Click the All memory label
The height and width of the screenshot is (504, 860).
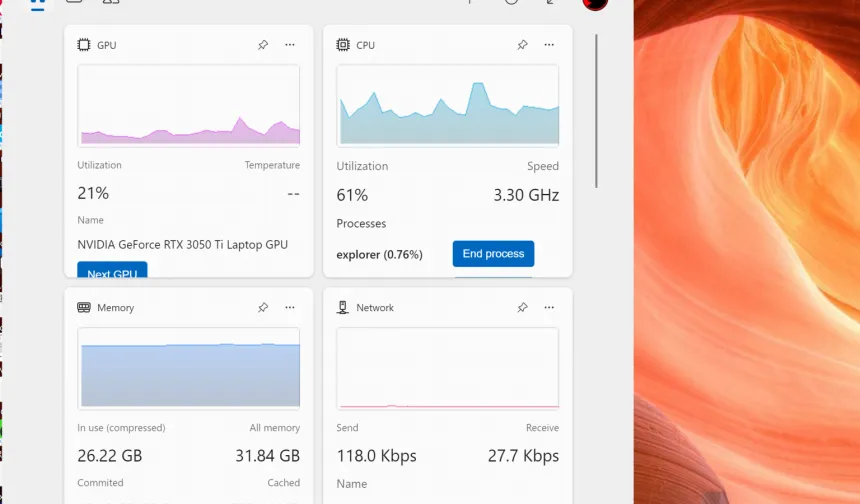275,428
